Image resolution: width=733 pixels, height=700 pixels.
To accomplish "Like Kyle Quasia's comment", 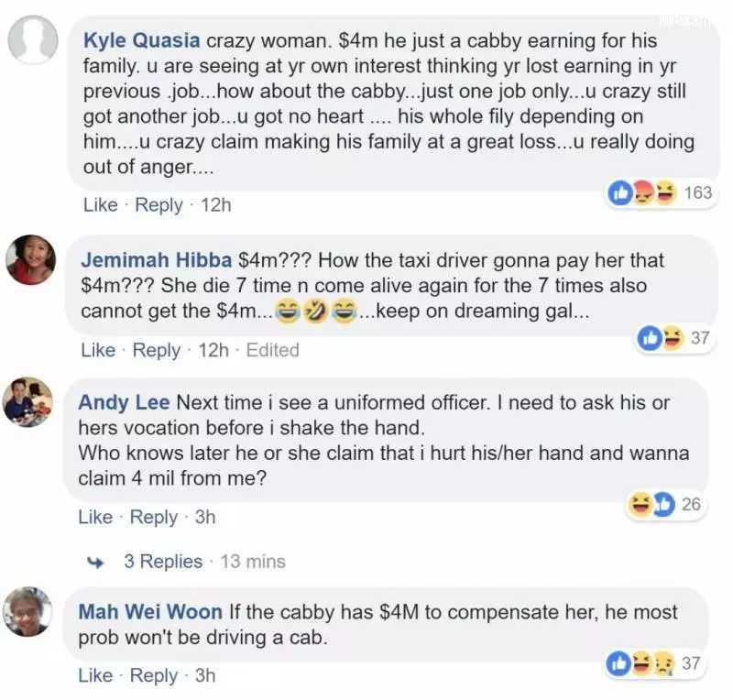I will point(101,205).
